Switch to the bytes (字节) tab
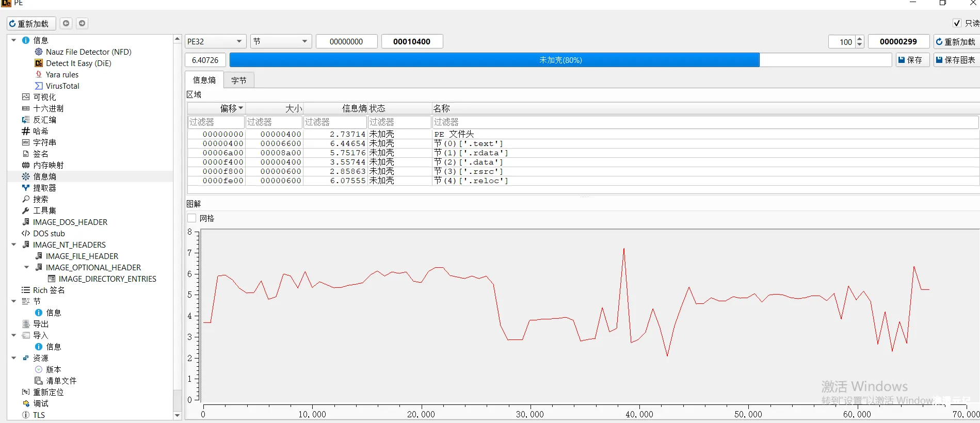 click(239, 80)
